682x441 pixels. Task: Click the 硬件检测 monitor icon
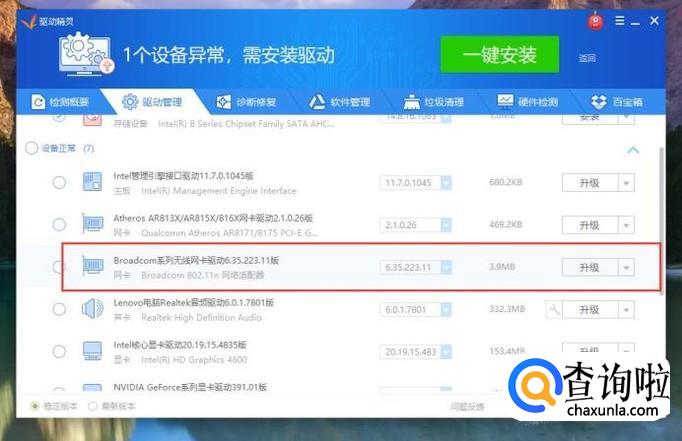505,101
